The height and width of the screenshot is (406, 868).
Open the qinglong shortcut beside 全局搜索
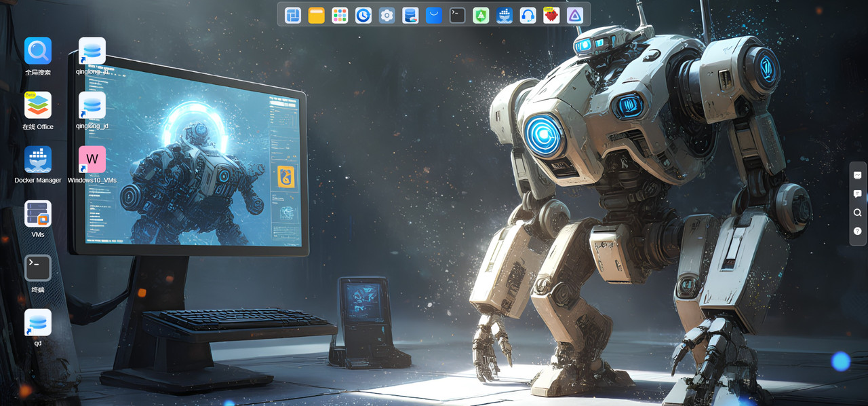click(92, 51)
